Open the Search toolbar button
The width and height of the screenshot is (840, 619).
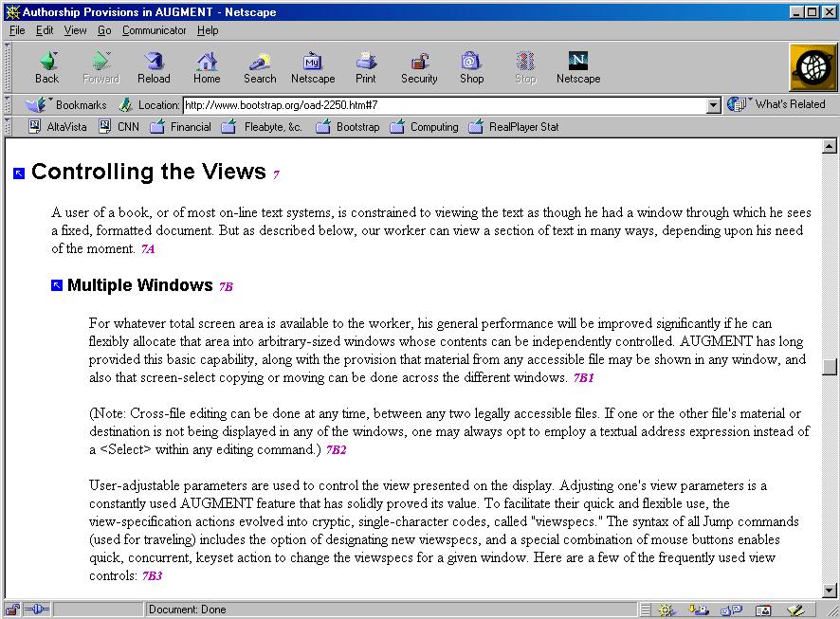pyautogui.click(x=260, y=68)
